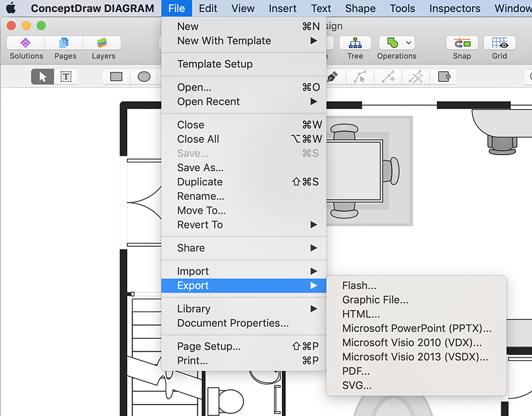Screen dimensions: 532x416
Task: Expand New With Template submenu
Action: tap(243, 41)
